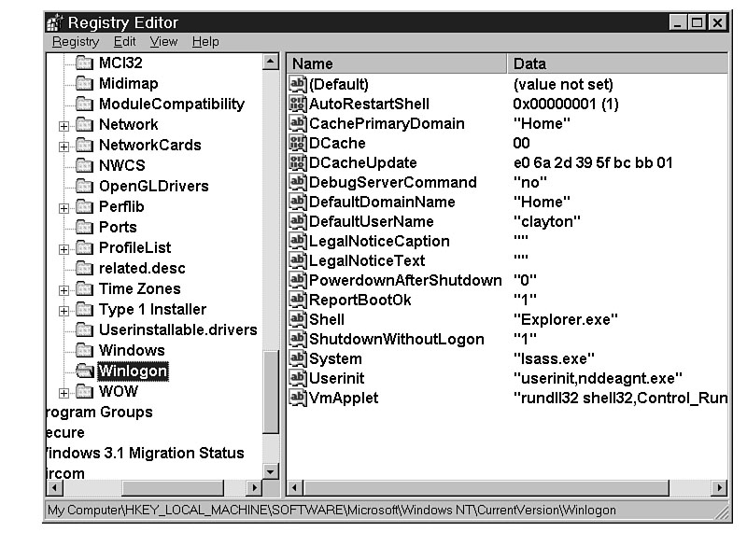Click the values pane right scroll arrow

coord(719,487)
